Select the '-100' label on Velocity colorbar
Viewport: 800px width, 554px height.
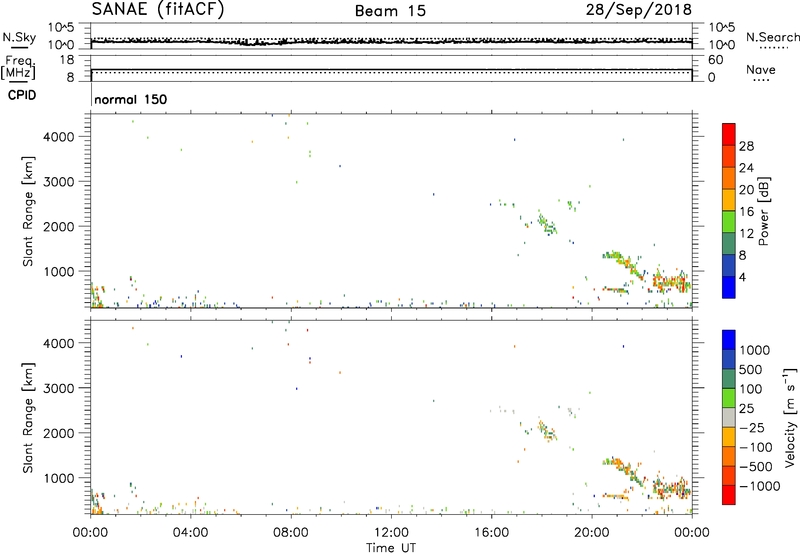tap(756, 447)
